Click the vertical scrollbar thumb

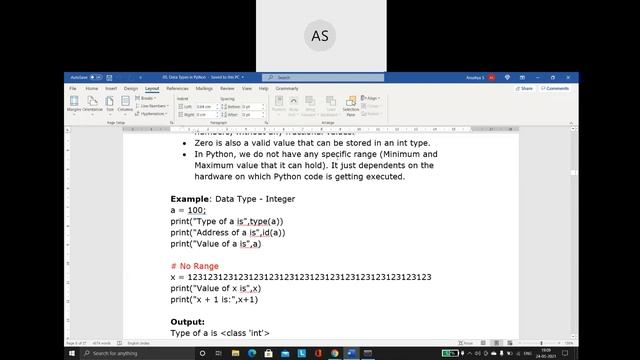click(573, 173)
